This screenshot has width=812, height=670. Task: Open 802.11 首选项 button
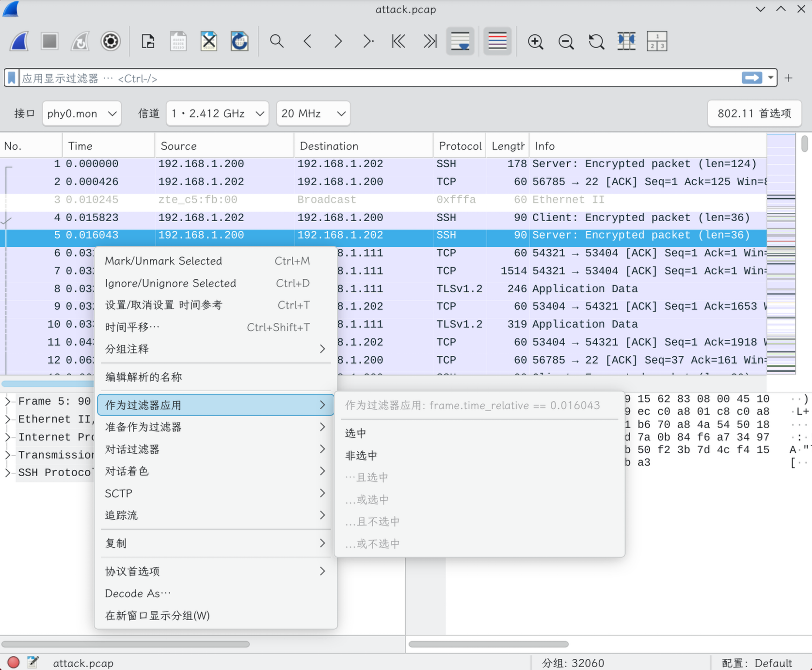754,113
